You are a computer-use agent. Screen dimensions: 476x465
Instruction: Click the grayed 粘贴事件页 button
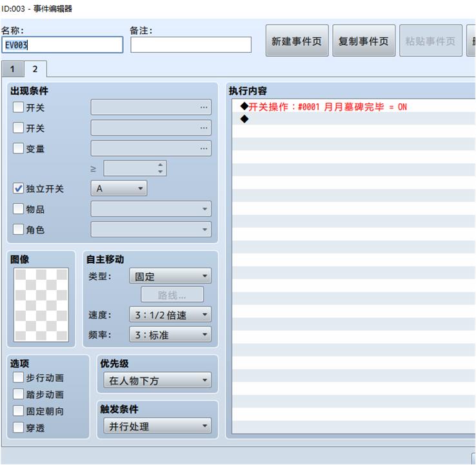click(x=430, y=41)
